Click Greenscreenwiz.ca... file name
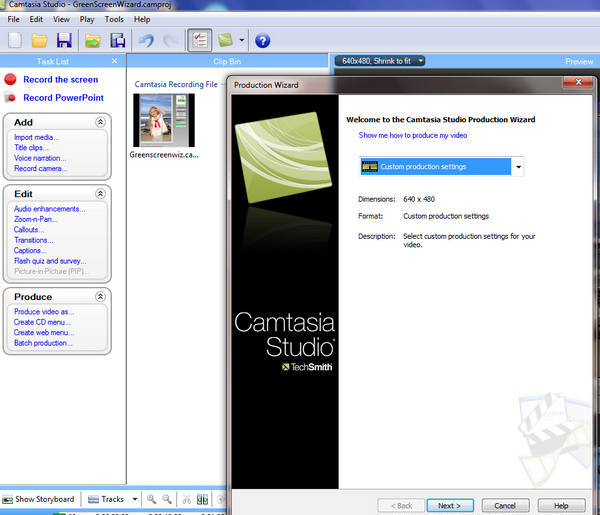 164,155
